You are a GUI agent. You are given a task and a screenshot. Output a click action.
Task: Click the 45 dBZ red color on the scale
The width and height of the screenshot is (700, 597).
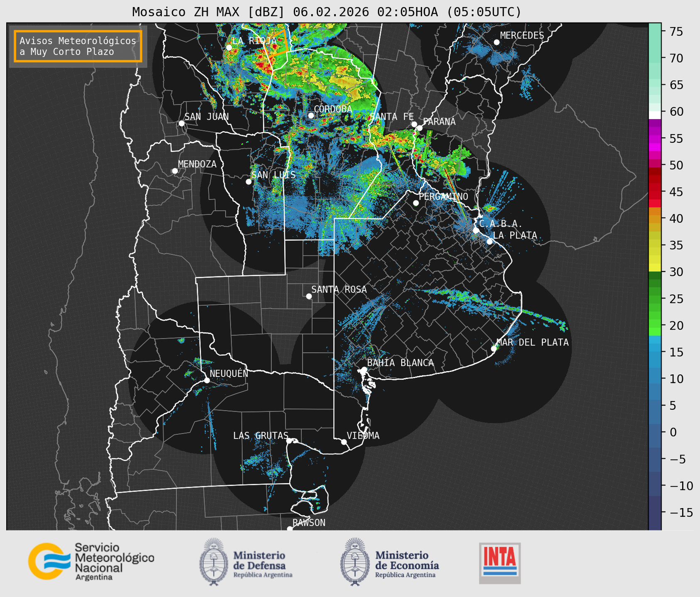click(655, 192)
